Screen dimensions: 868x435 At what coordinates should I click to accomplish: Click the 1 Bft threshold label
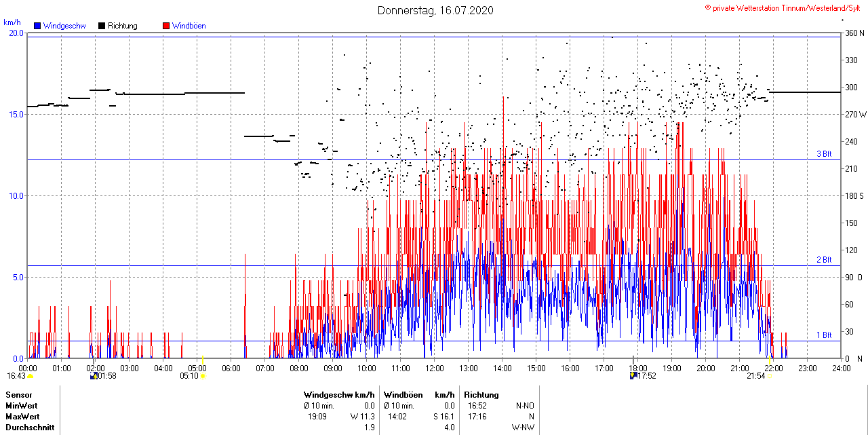coord(824,335)
